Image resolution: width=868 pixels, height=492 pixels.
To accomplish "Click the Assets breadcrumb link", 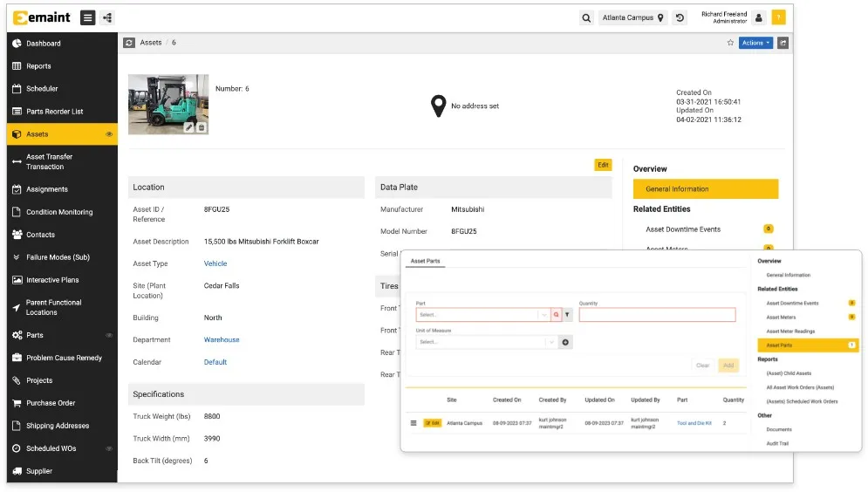I will click(151, 43).
